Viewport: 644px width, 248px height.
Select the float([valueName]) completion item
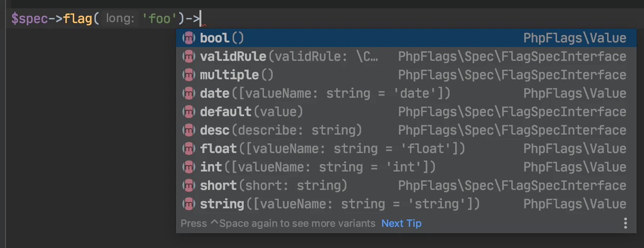(333, 148)
